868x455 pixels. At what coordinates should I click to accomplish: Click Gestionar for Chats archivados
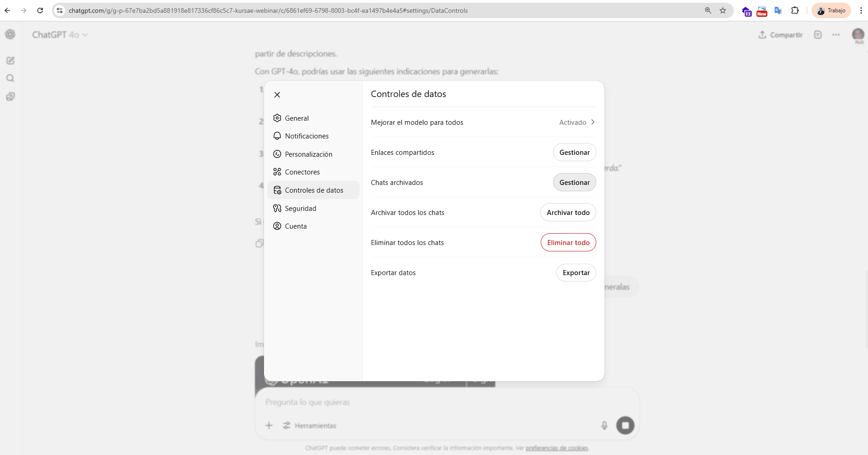coord(574,183)
